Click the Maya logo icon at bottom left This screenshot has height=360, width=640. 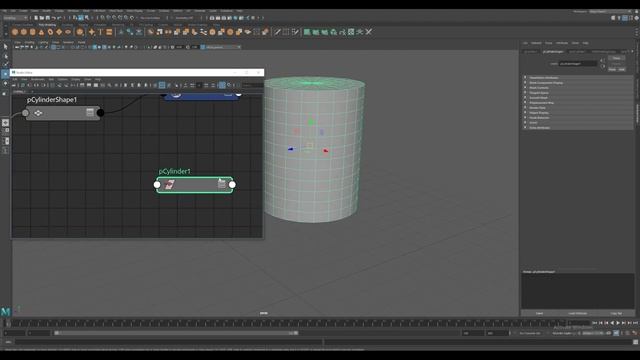click(5, 312)
